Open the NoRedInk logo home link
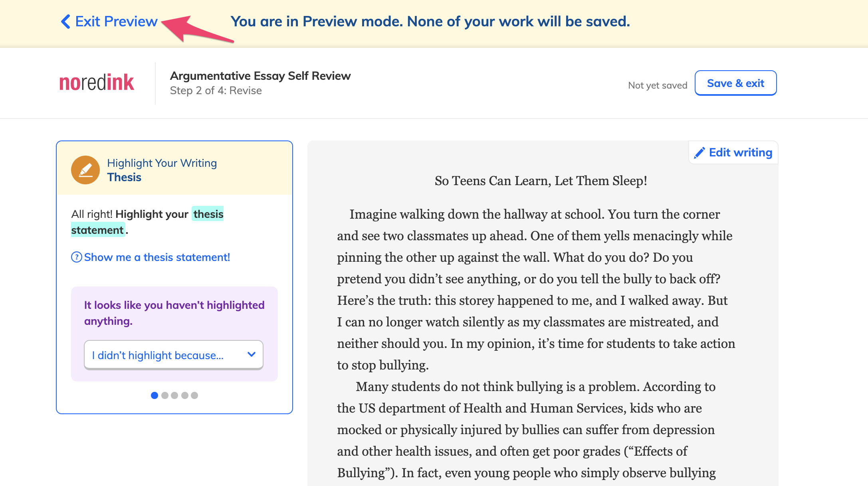This screenshot has height=486, width=868. (97, 83)
